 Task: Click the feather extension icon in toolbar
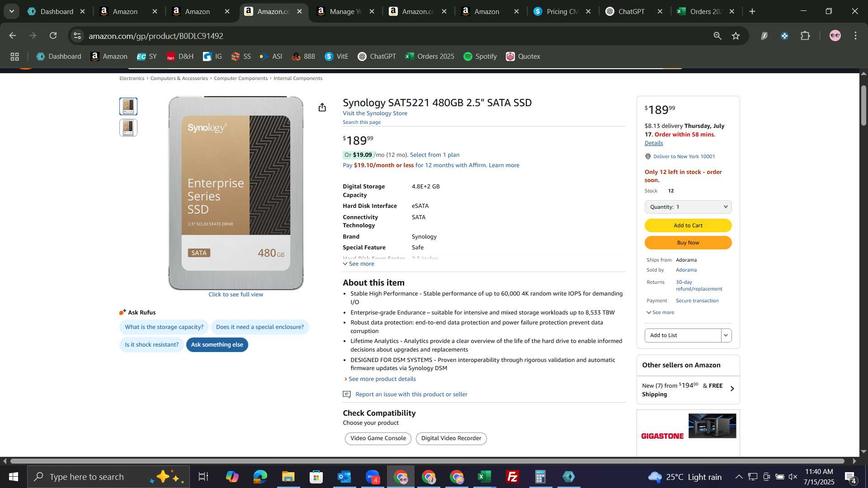(764, 36)
